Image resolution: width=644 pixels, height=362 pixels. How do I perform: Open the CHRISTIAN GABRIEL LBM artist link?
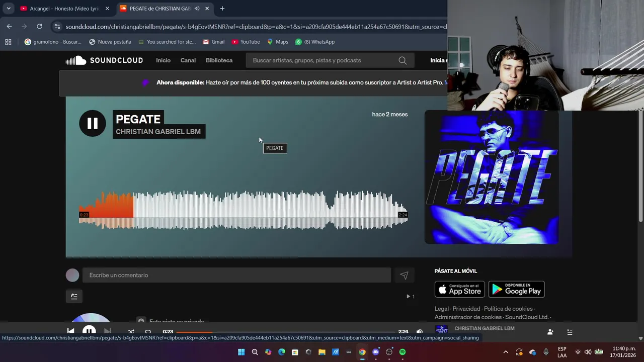[158, 132]
